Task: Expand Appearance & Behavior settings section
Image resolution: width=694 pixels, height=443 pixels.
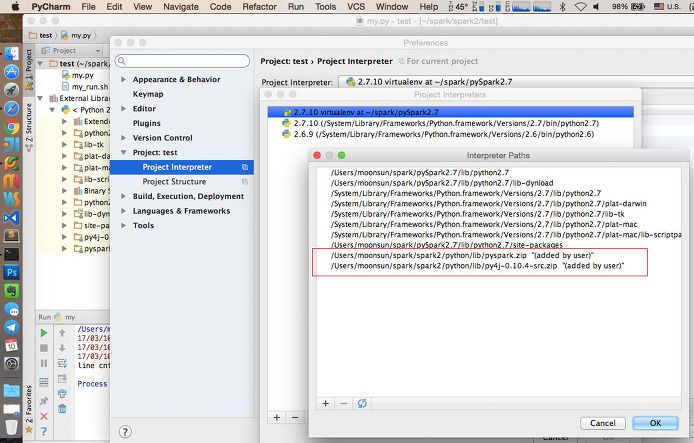Action: click(x=123, y=79)
